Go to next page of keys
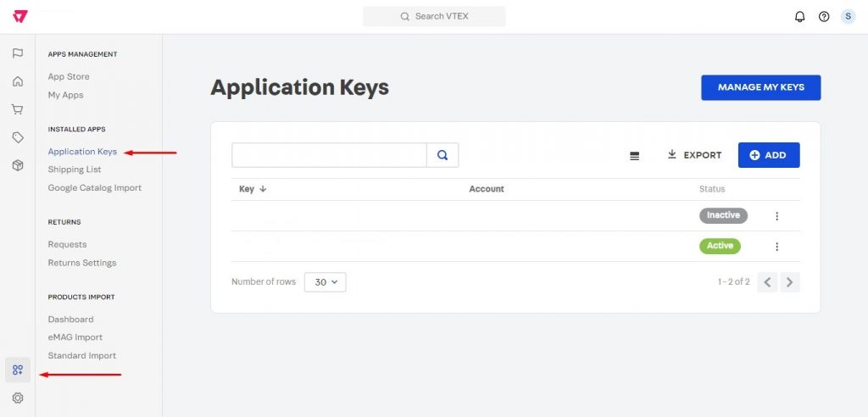This screenshot has width=868, height=417. 790,282
